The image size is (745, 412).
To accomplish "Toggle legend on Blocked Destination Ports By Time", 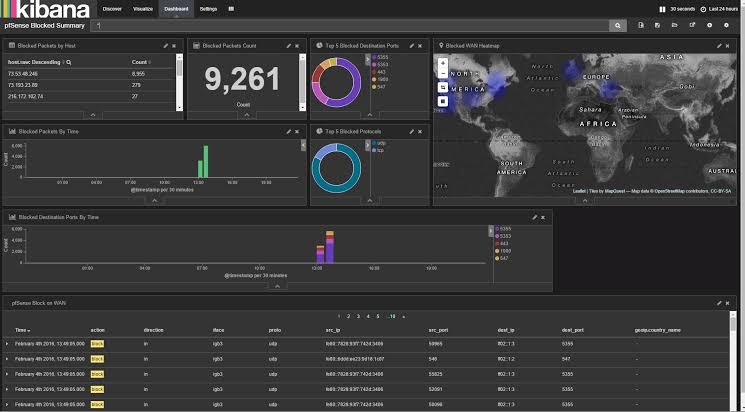I will (491, 230).
